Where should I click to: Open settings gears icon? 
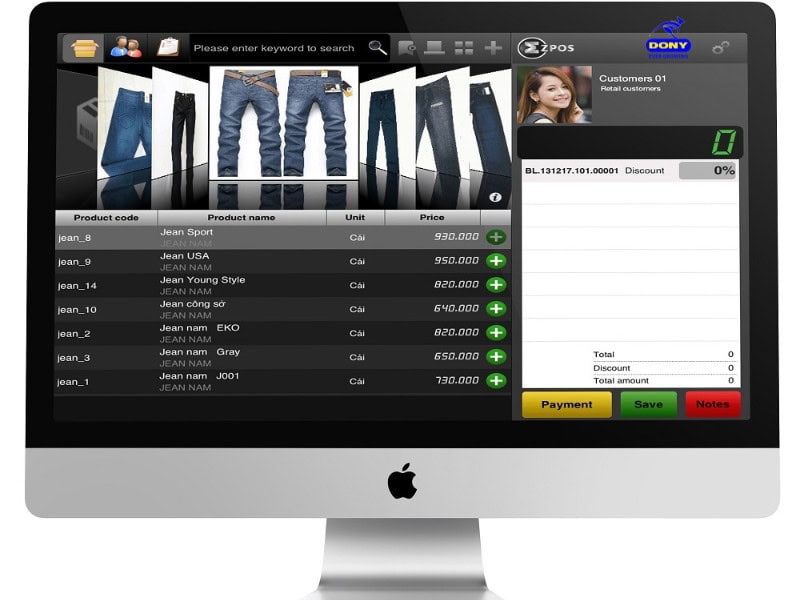click(x=720, y=47)
